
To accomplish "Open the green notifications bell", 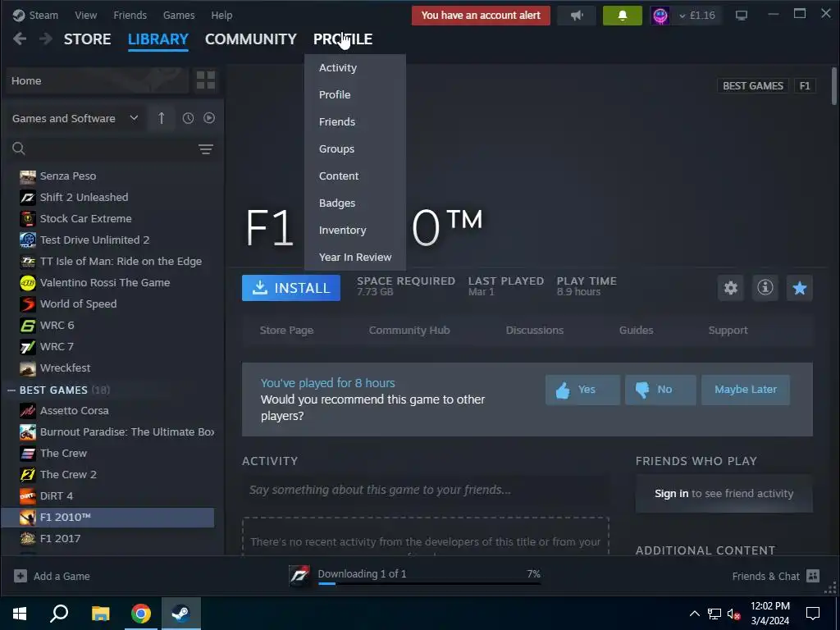I will click(x=622, y=16).
